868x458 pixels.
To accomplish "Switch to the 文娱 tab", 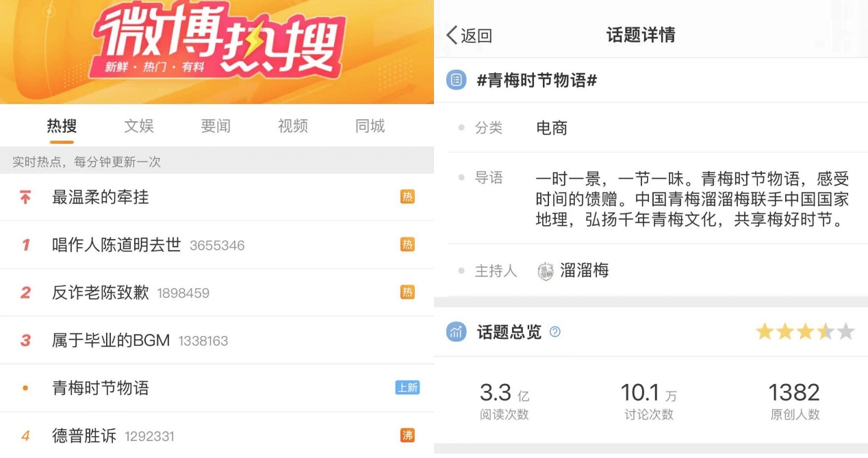I will click(139, 126).
